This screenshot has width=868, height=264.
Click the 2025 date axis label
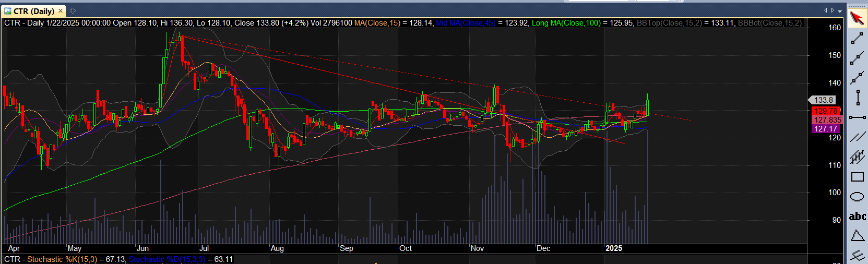tap(614, 248)
